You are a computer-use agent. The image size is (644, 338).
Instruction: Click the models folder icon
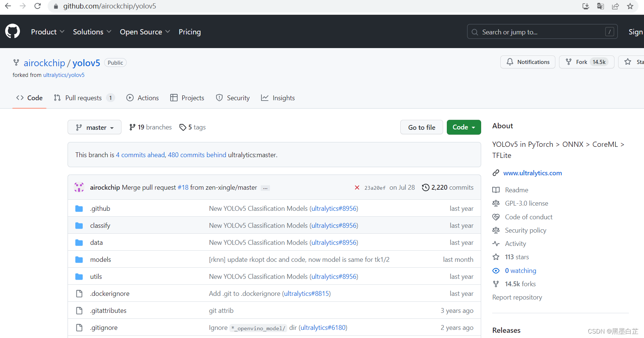click(x=79, y=260)
